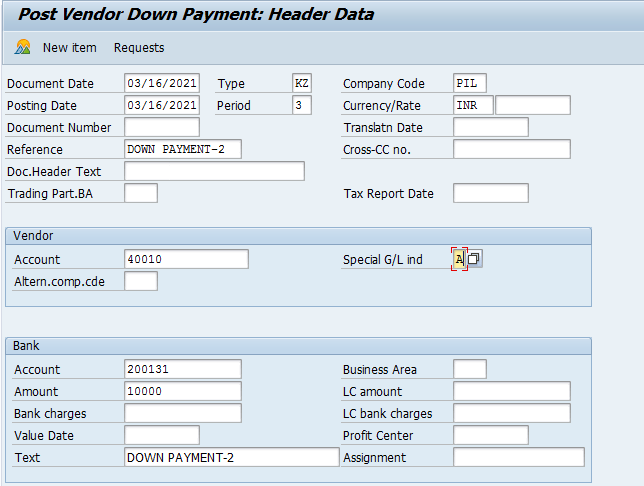Click the Document Number field
Viewport: 644px width, 486px height.
(x=162, y=127)
